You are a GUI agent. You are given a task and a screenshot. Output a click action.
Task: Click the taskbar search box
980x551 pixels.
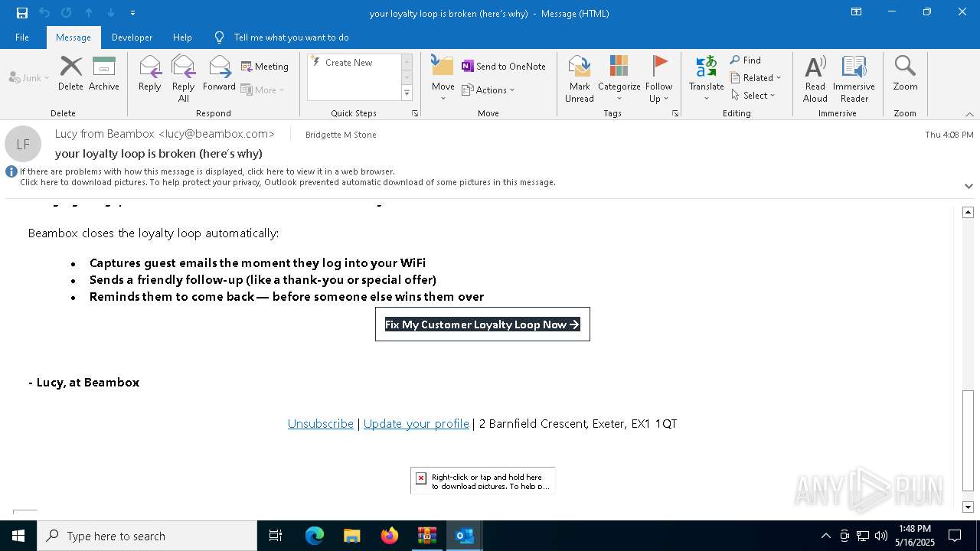point(147,536)
